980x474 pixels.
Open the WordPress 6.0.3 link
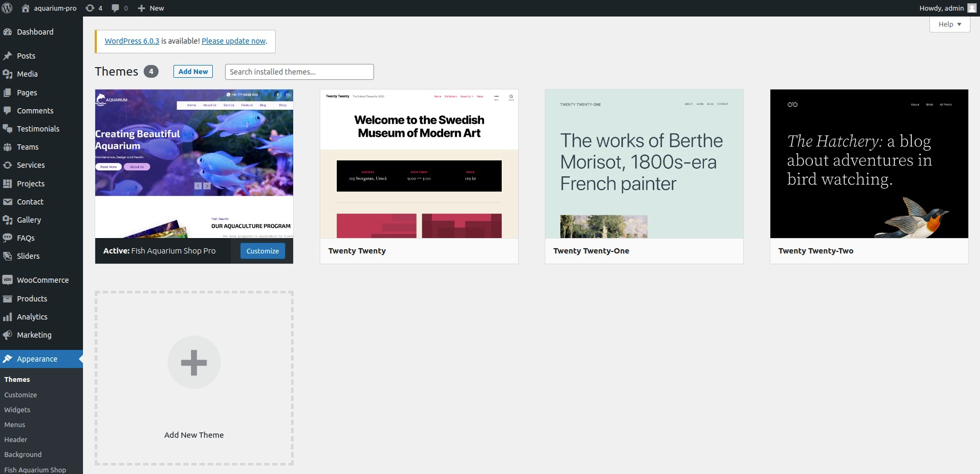pos(132,41)
